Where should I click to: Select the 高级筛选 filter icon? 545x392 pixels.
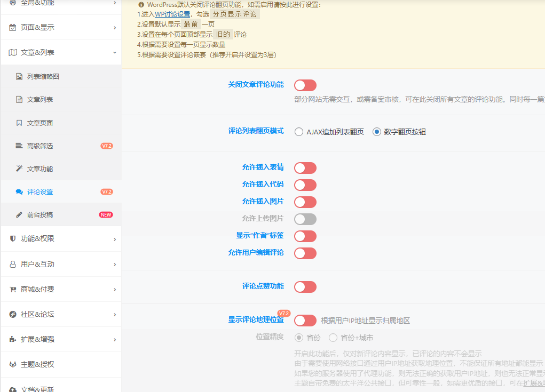[x=19, y=145]
